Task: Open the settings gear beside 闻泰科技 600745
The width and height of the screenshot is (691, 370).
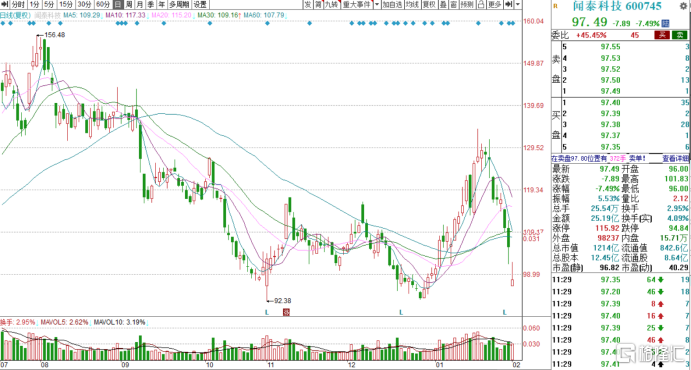Action: [x=684, y=6]
